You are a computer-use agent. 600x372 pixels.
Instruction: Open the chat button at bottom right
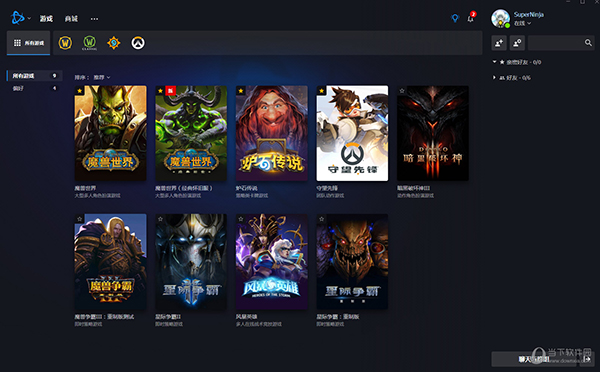pos(534,359)
